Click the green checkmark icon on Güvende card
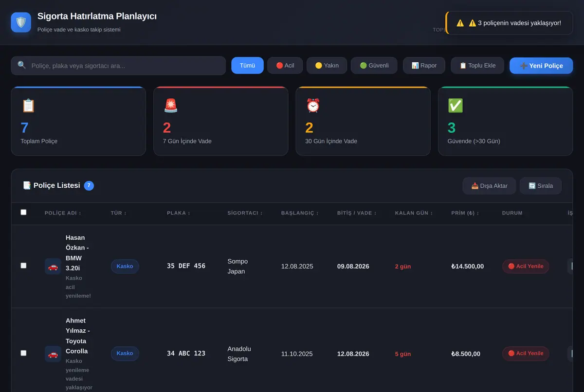Viewport: 584px width, 392px height. (456, 106)
